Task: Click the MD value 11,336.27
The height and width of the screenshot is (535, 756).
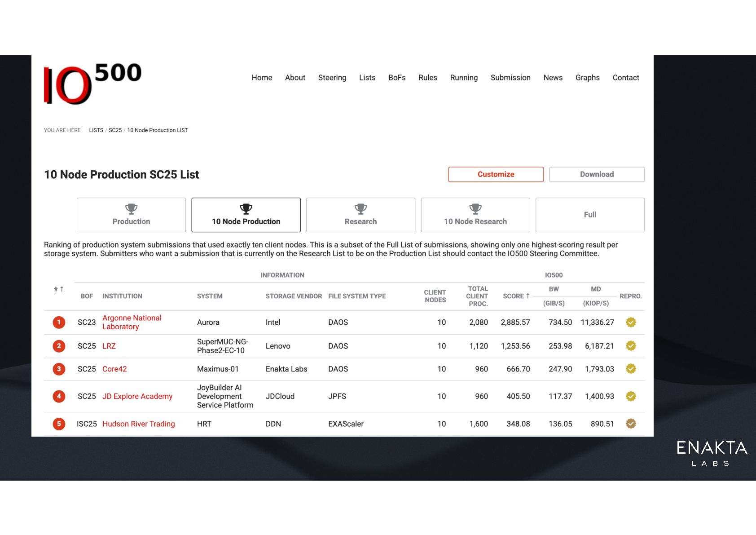Action: [x=597, y=322]
